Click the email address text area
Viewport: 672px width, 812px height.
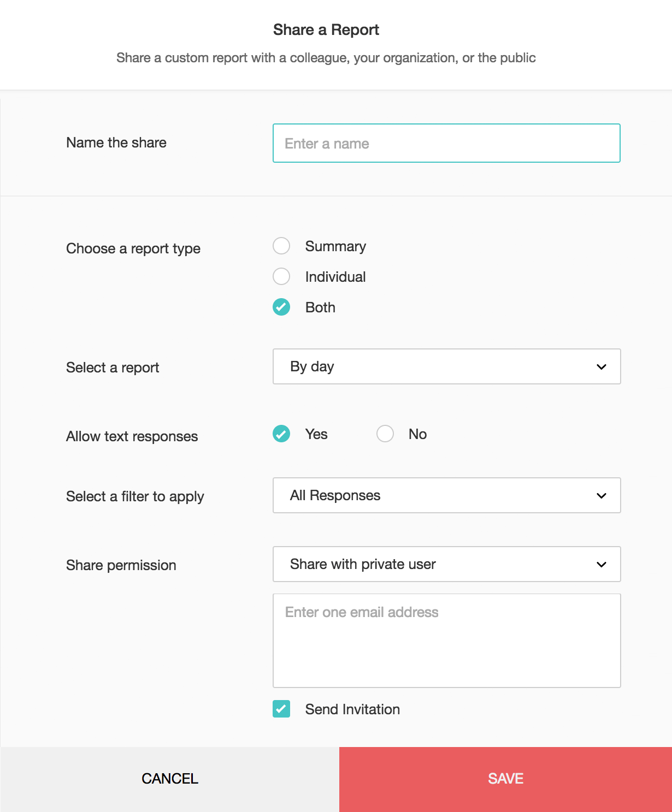tap(446, 640)
